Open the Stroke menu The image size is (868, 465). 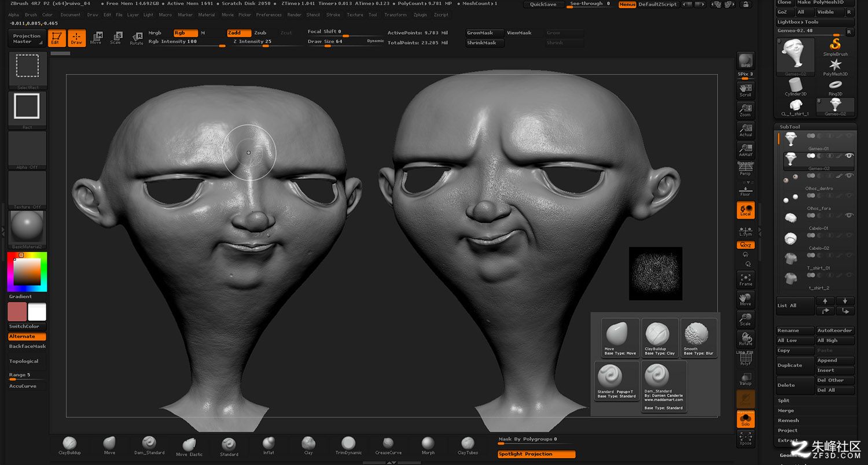pos(333,15)
